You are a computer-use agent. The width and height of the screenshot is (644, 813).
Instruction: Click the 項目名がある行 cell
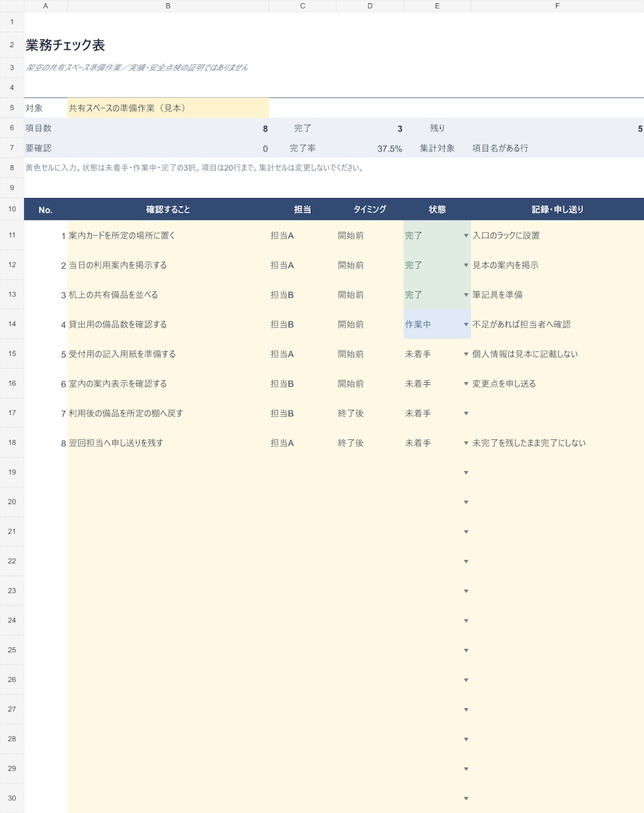557,148
